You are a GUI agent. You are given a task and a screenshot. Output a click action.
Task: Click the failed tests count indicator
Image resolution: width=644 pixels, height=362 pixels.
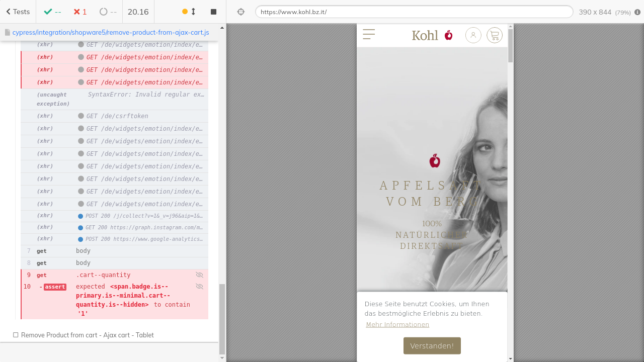[x=79, y=12]
